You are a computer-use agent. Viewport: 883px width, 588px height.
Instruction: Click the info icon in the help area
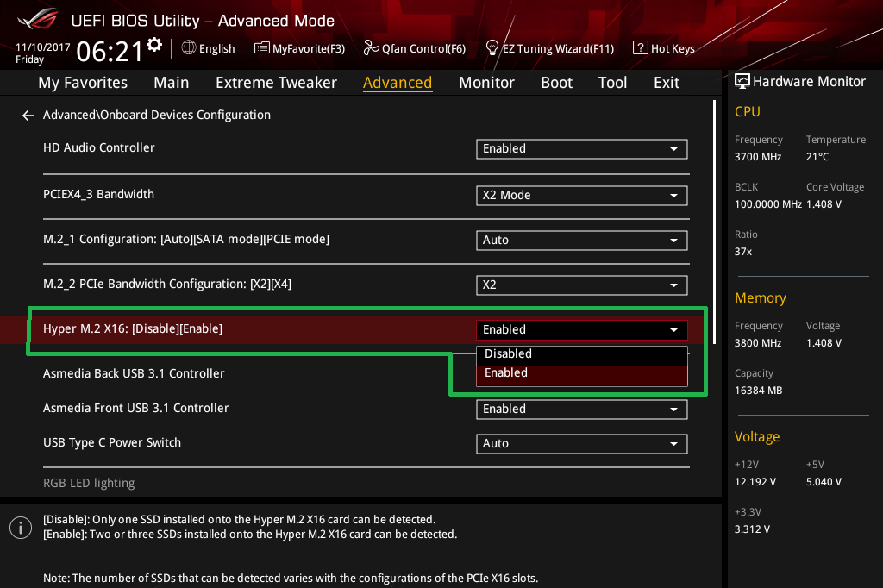click(21, 528)
